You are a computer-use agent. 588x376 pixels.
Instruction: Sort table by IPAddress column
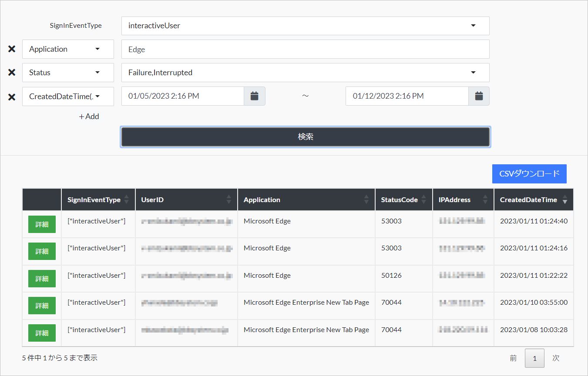click(x=463, y=200)
